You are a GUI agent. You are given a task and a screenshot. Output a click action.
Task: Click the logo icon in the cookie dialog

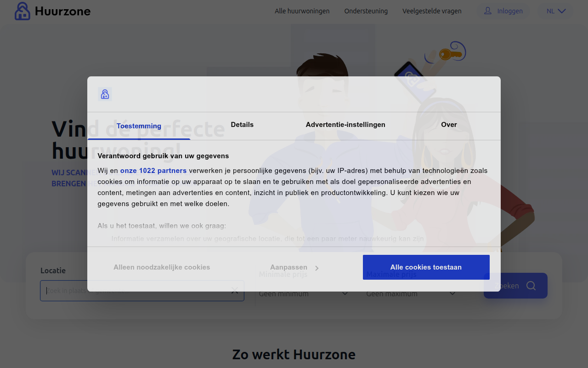[105, 94]
